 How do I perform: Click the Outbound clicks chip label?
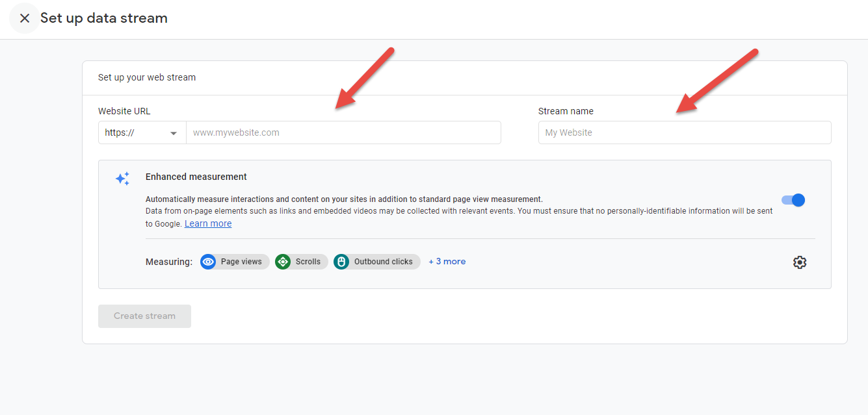(x=384, y=262)
